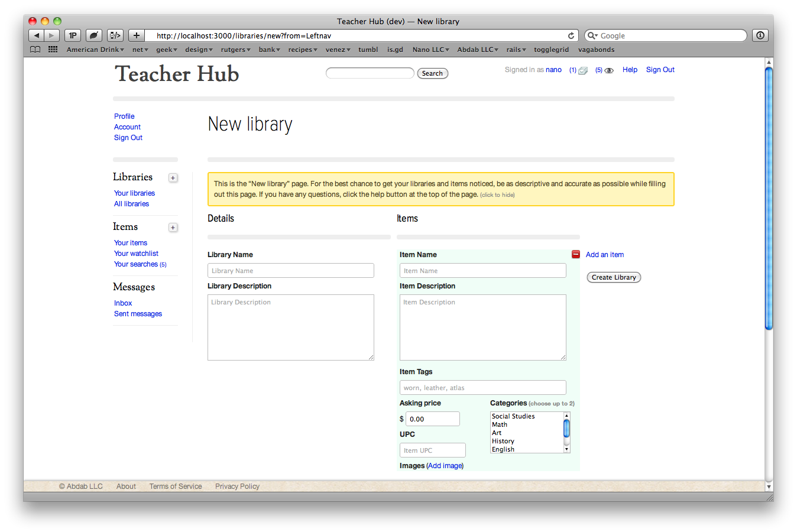Screen dimensions: 797x532
Task: Click the Library Name text field
Action: tap(290, 271)
